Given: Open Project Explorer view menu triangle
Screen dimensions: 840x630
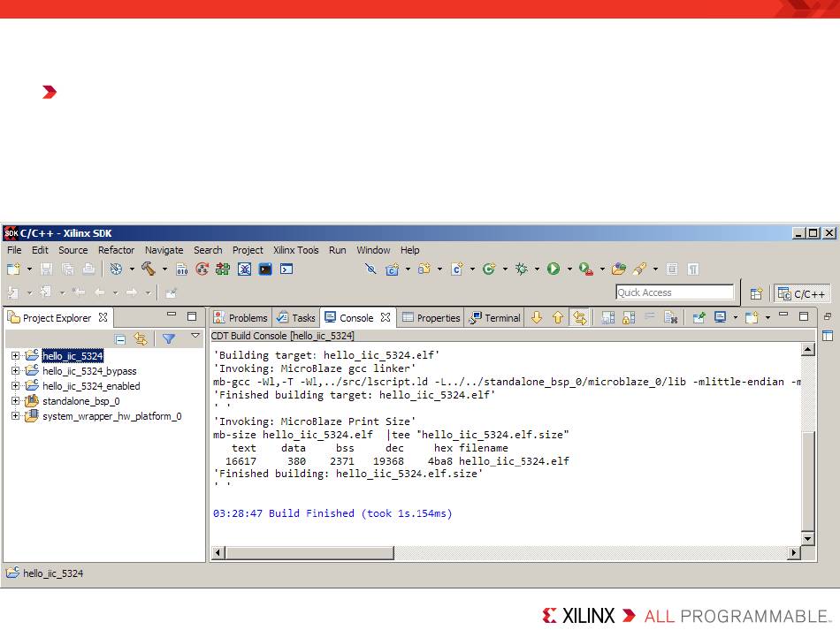Looking at the screenshot, I should click(x=195, y=336).
